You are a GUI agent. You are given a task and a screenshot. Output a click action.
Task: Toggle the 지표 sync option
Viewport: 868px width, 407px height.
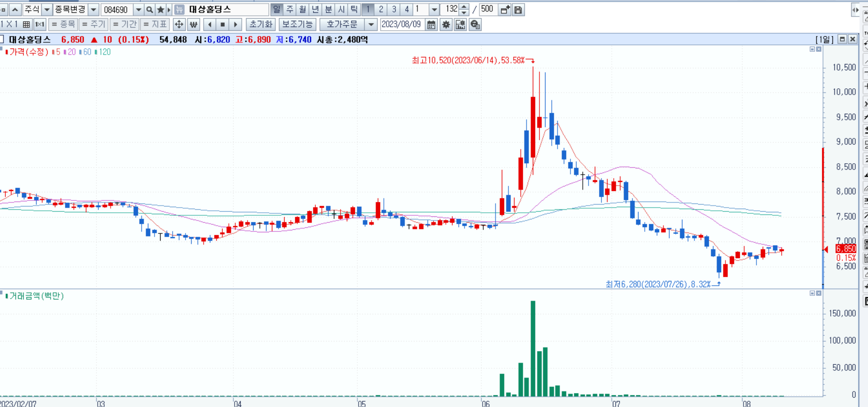(x=154, y=24)
